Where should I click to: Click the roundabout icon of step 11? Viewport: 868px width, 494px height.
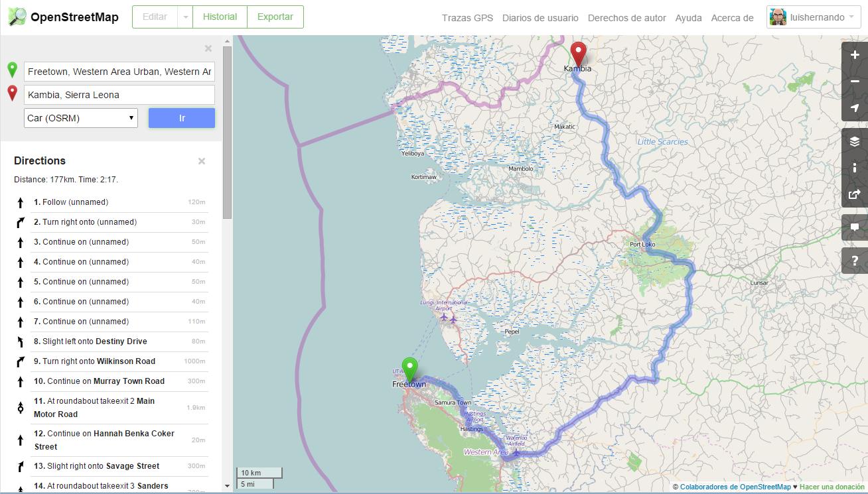(x=21, y=408)
